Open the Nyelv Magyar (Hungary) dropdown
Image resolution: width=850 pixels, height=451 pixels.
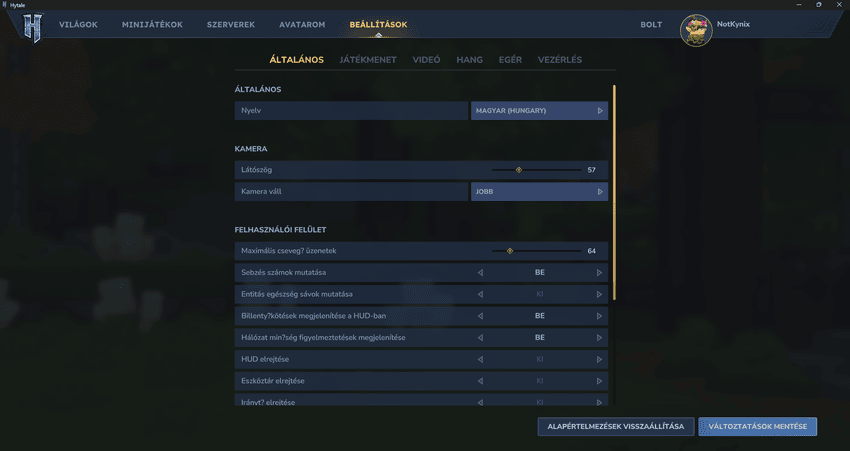pos(539,111)
